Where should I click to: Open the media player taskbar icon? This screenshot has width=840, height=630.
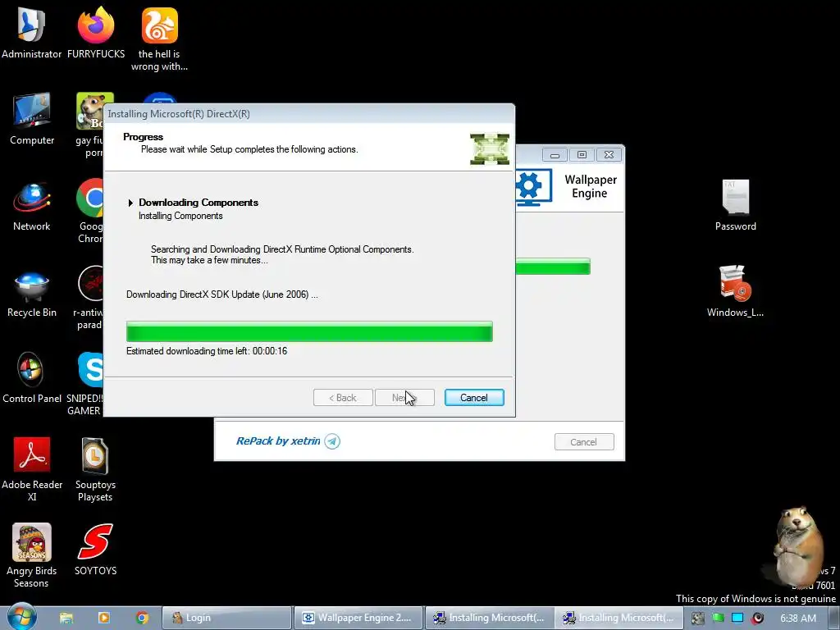(x=104, y=618)
